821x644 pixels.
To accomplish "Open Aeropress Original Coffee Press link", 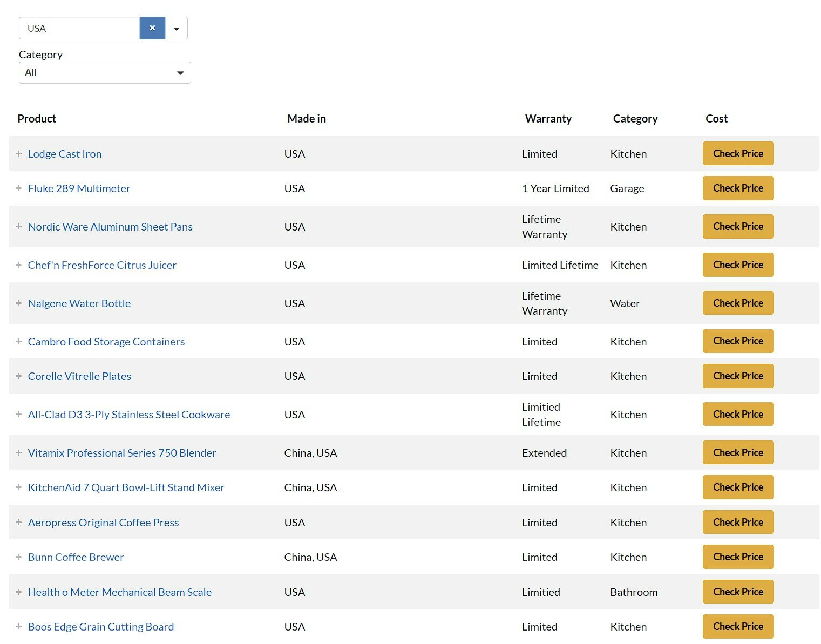I will coord(104,523).
